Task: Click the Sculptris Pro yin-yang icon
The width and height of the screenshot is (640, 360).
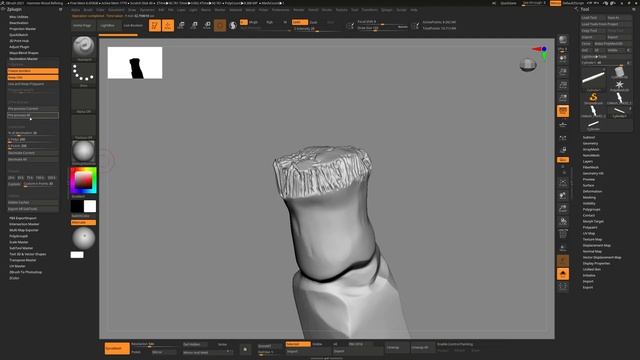Action: (233, 25)
